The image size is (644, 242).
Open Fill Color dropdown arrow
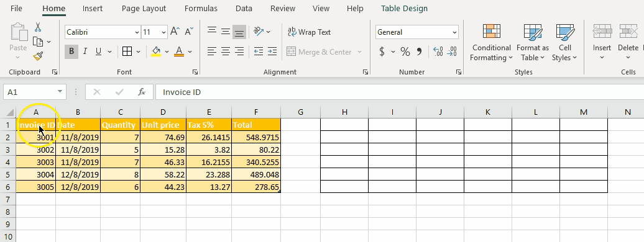167,52
